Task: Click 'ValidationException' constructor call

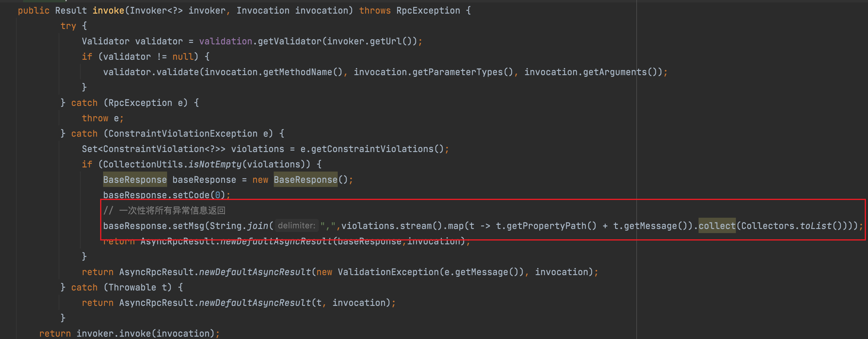Action: [x=388, y=272]
